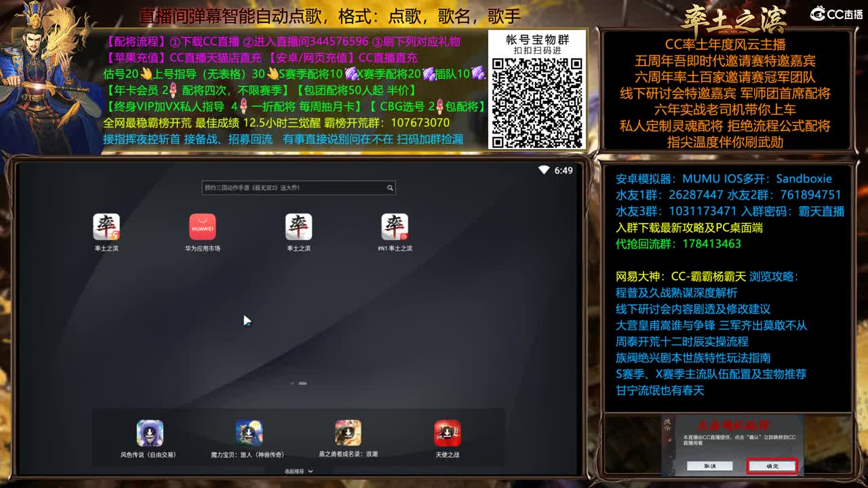Image resolution: width=868 pixels, height=488 pixels.
Task: Click the text 入群下载最新攻略及PC桌面端
Action: pyautogui.click(x=689, y=228)
